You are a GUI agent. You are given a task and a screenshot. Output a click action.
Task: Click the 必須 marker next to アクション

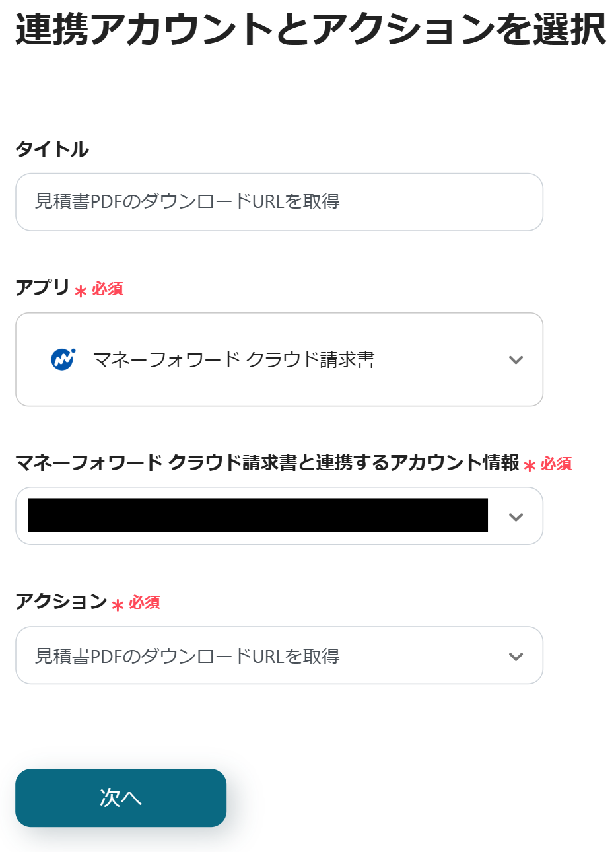(145, 603)
